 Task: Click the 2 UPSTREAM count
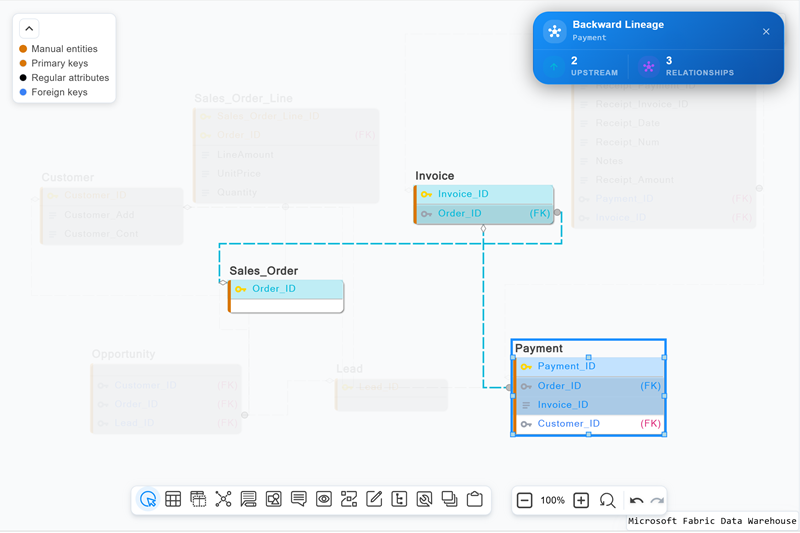(x=594, y=66)
